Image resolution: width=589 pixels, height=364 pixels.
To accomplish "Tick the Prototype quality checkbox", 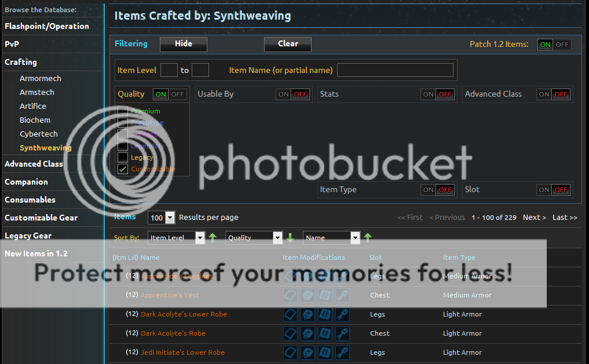I will [123, 122].
